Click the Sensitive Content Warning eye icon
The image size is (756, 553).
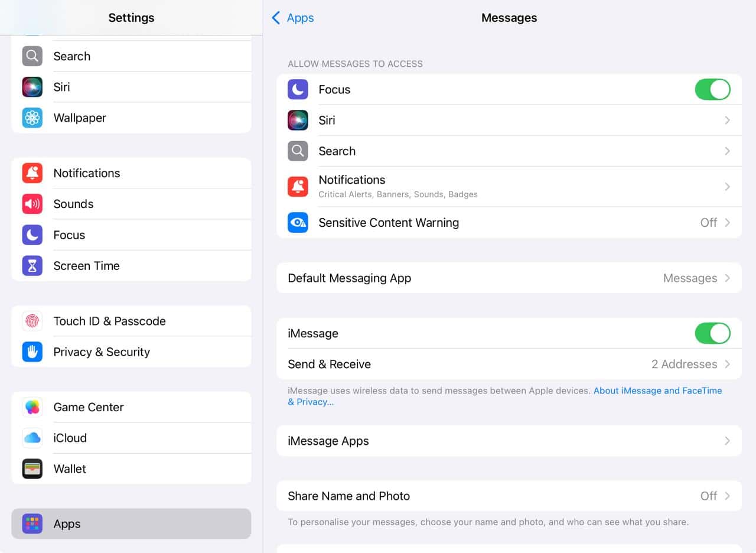pyautogui.click(x=298, y=222)
